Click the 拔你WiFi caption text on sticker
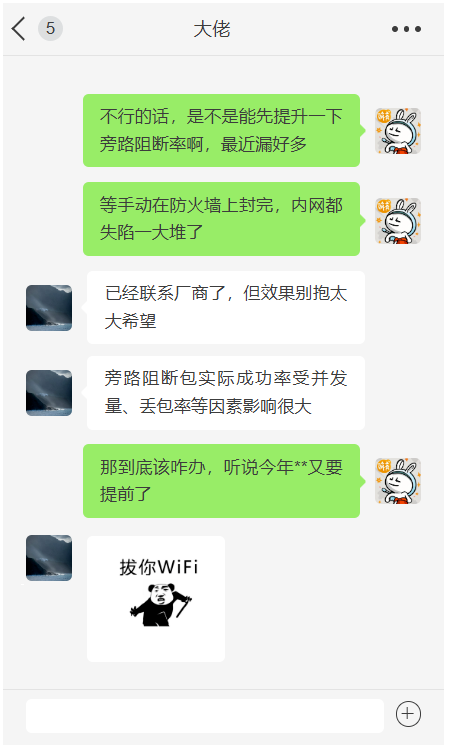Viewport: 449px width, 747px height. coord(159,567)
